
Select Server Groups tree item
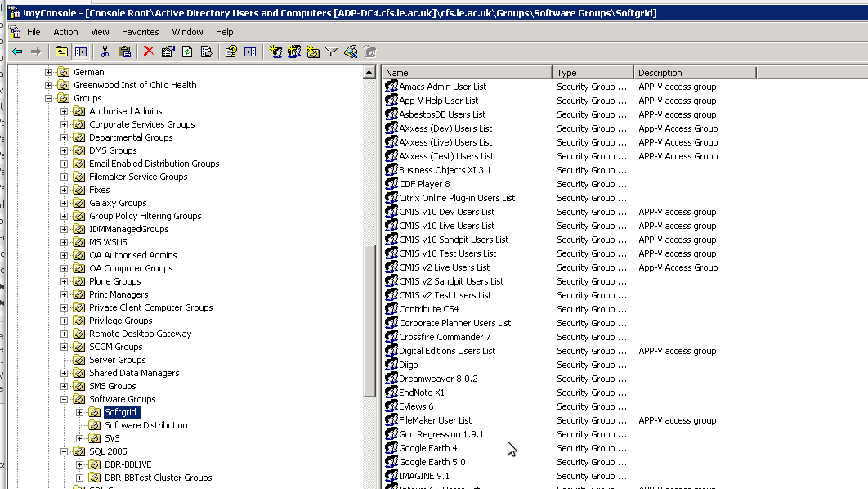tap(118, 360)
